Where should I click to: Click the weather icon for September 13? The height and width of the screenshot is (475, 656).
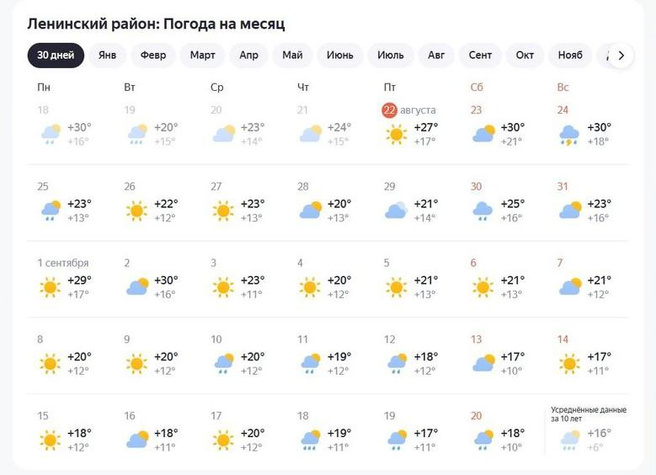(x=483, y=364)
